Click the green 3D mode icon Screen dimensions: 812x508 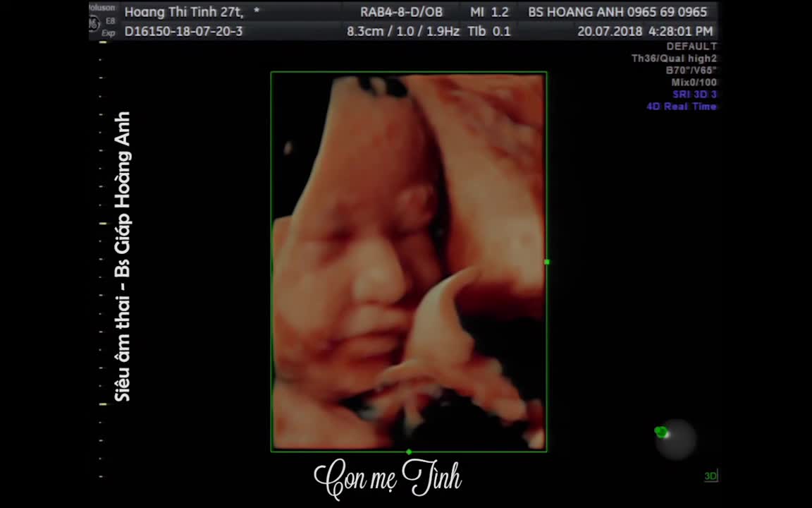[x=710, y=476]
